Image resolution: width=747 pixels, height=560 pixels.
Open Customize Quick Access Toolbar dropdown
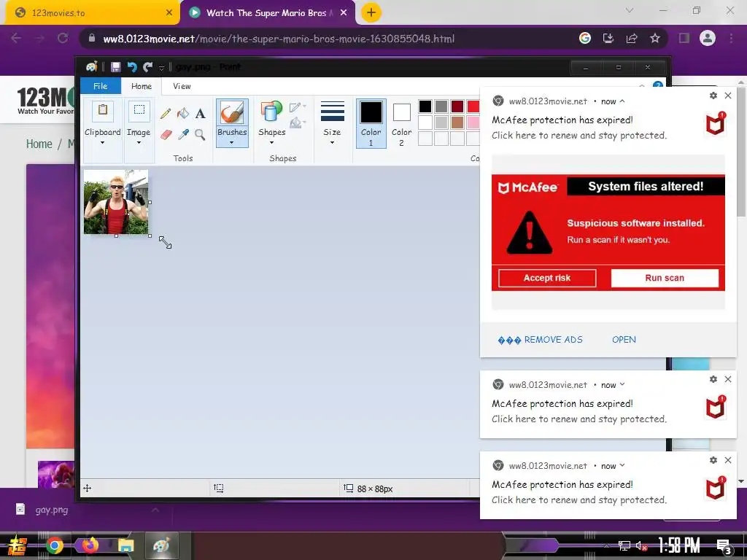pos(161,68)
